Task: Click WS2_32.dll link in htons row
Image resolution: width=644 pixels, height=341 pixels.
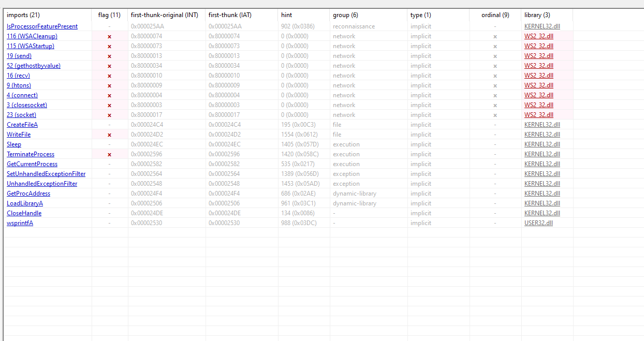Action: (538, 85)
